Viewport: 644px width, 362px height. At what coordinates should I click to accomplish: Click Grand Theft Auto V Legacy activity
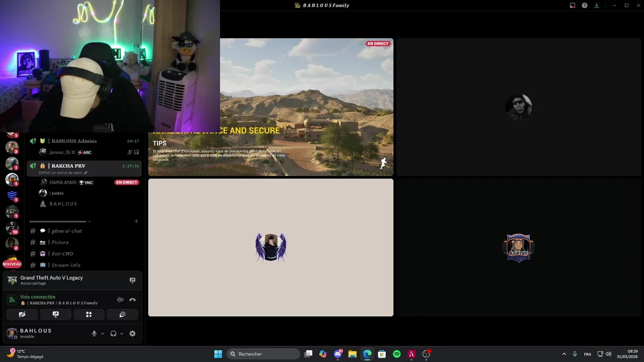[51, 278]
